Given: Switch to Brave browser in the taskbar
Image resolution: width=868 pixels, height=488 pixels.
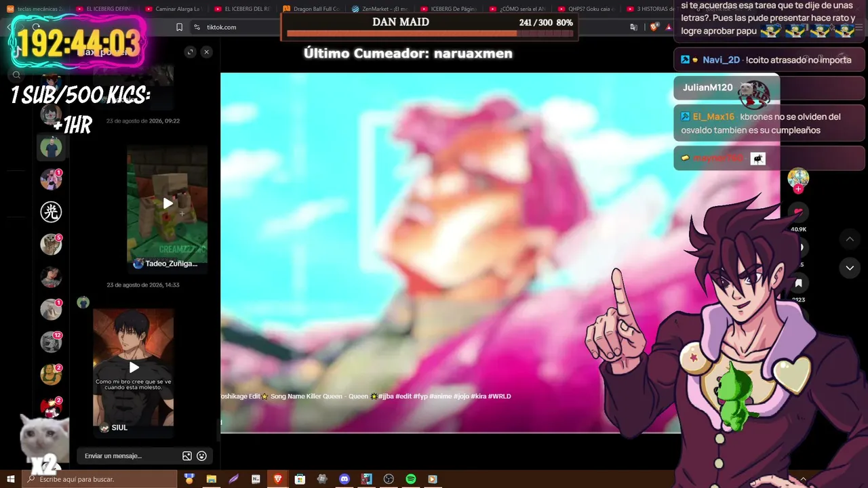Looking at the screenshot, I should point(277,479).
